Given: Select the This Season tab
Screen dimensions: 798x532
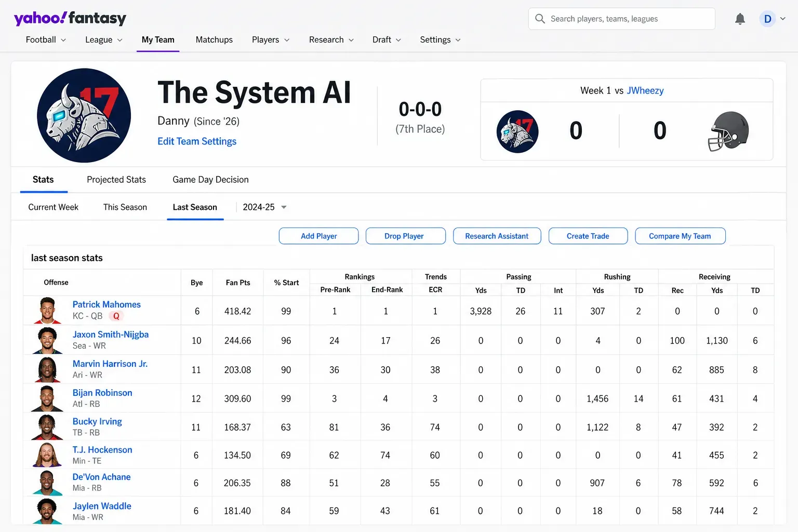Looking at the screenshot, I should click(x=125, y=207).
